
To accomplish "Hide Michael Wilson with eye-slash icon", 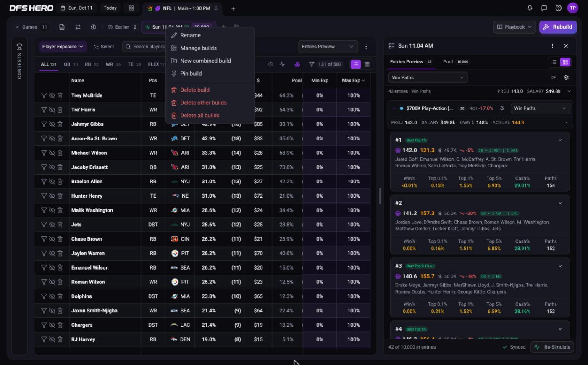I will pos(52,153).
